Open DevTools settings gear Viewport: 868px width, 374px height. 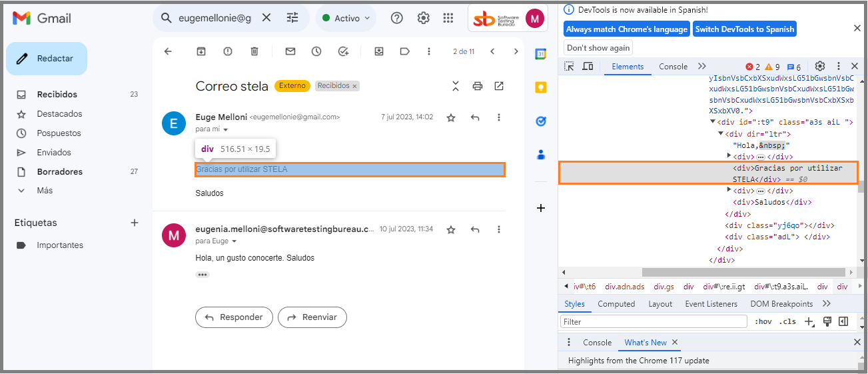pyautogui.click(x=820, y=66)
